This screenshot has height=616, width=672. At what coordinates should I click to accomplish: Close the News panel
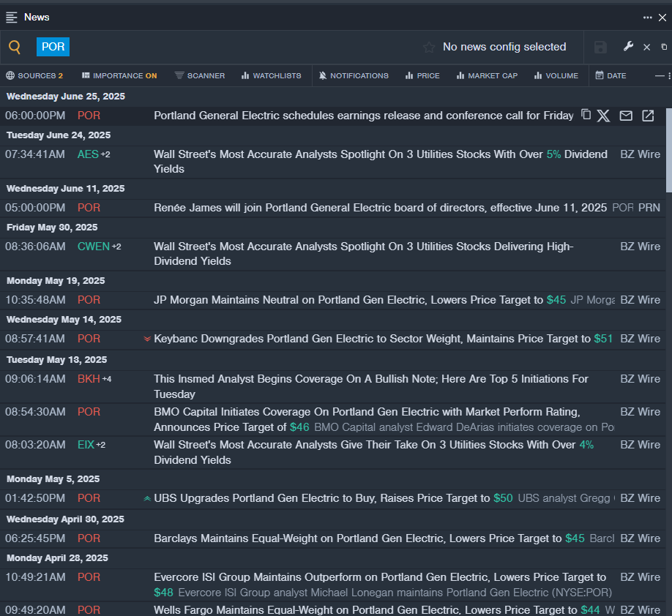click(662, 18)
